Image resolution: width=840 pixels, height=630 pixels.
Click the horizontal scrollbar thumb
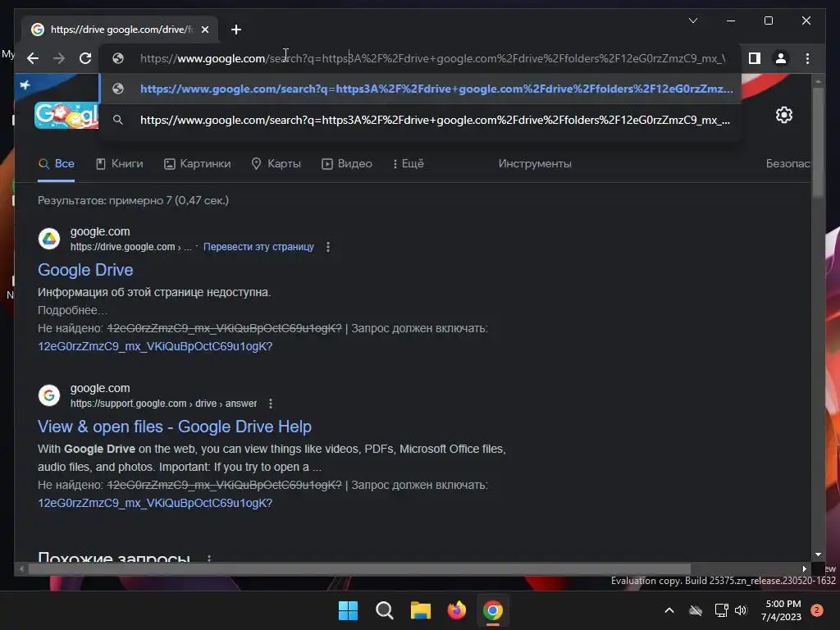tap(359, 569)
